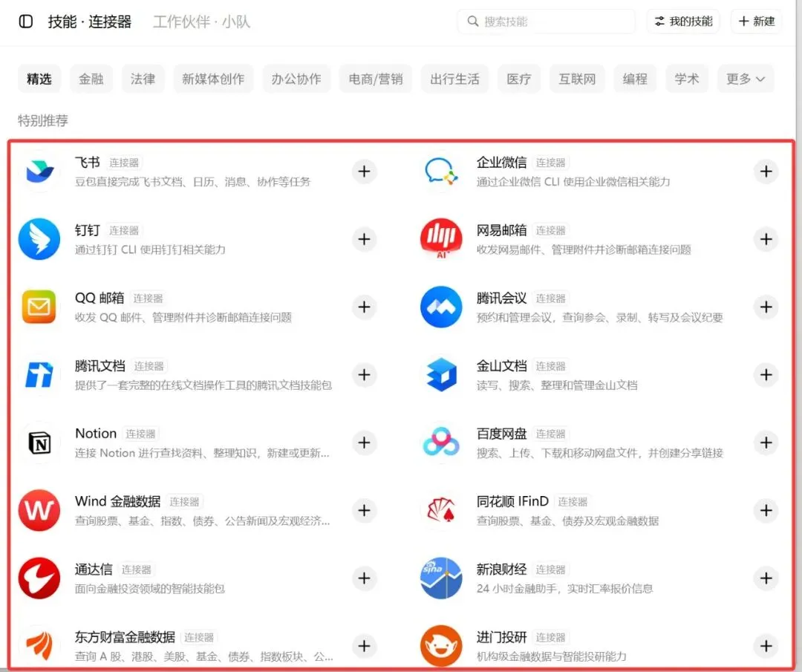This screenshot has width=802, height=672.
Task: Add the 百度网盘 connector with plus
Action: click(x=766, y=443)
